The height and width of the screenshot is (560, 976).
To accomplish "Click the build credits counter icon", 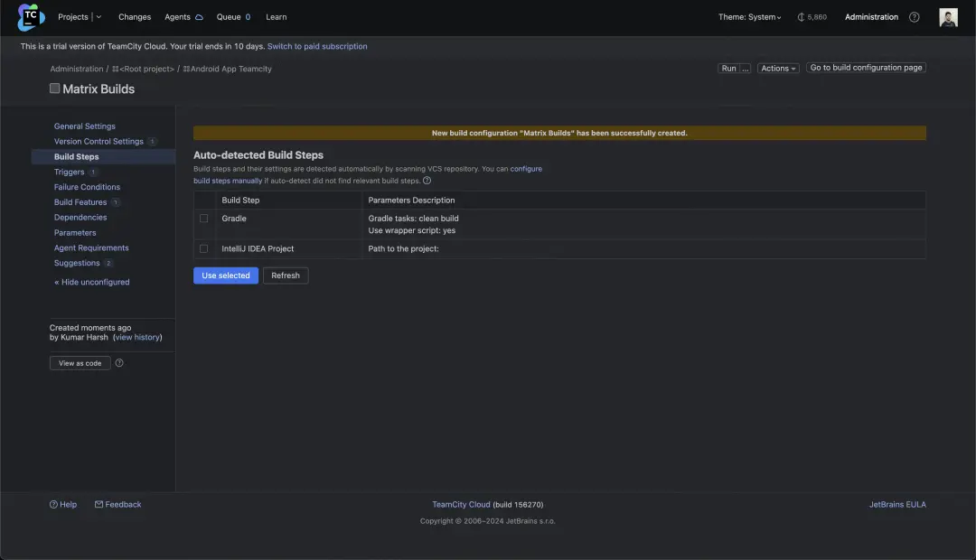I will coord(801,17).
